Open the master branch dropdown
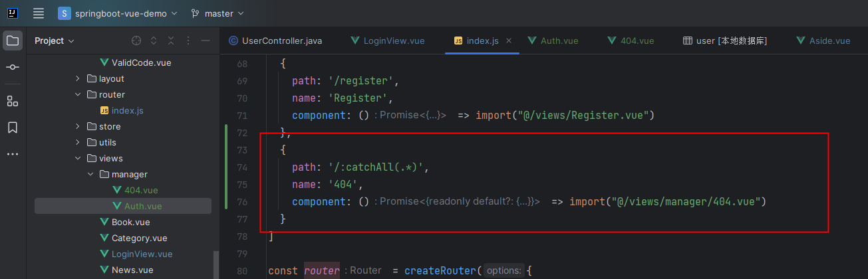868x279 pixels. pos(217,13)
